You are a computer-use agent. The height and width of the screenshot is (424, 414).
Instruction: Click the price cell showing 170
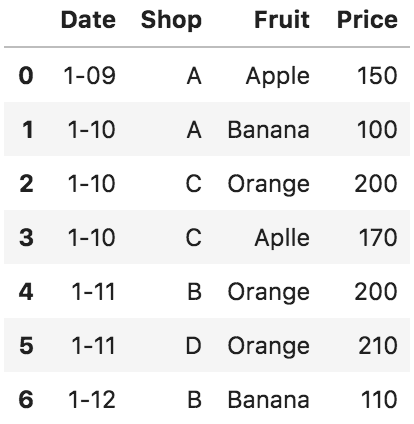click(x=378, y=237)
